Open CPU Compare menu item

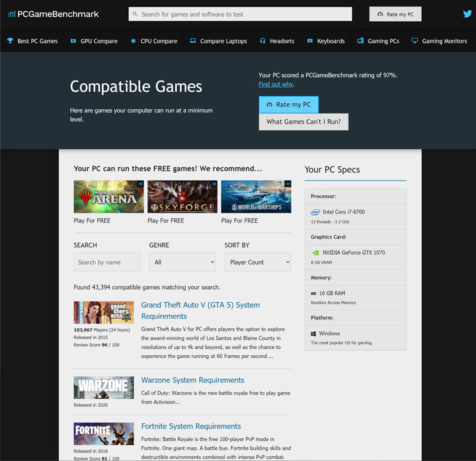point(154,41)
